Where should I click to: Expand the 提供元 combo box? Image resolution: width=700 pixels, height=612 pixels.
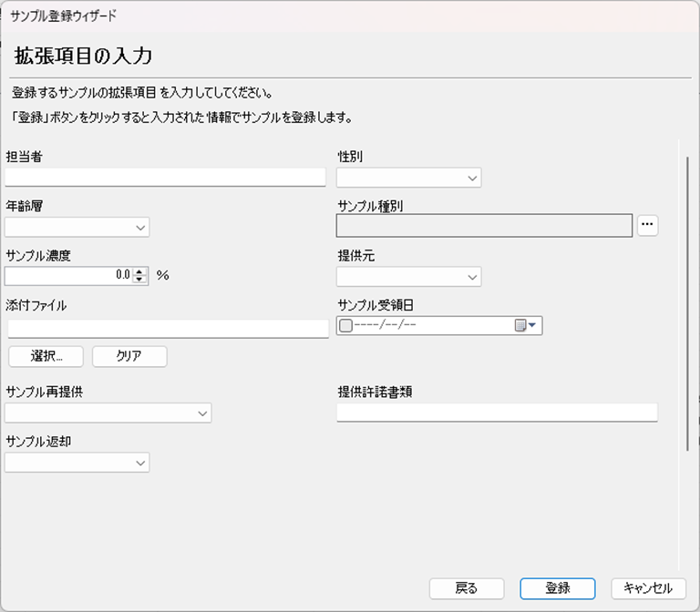tap(472, 277)
